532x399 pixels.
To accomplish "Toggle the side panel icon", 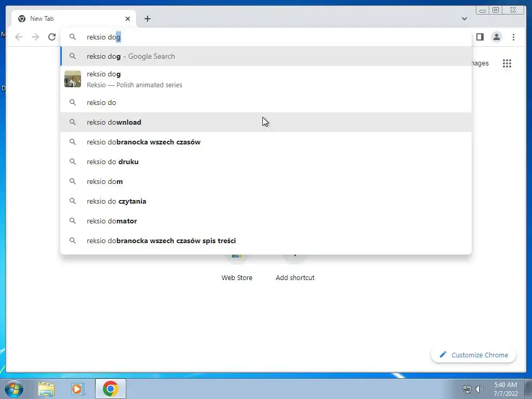I will point(480,37).
